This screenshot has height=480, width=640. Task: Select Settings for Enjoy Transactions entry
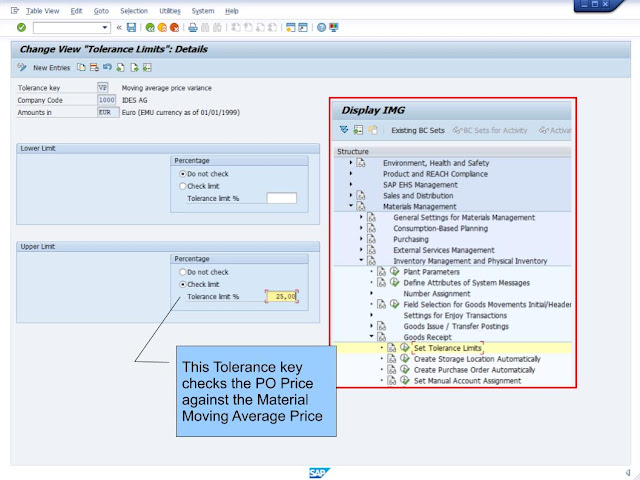tap(455, 315)
